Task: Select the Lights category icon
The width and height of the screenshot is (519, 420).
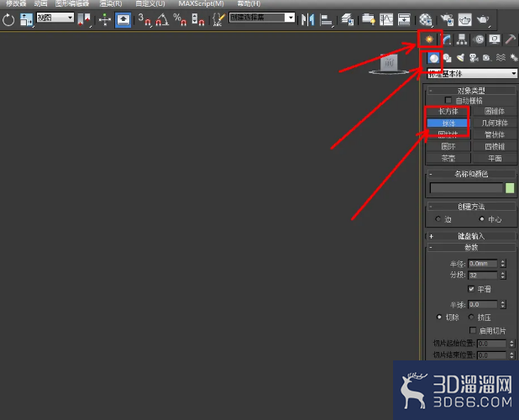Action: tap(460, 58)
